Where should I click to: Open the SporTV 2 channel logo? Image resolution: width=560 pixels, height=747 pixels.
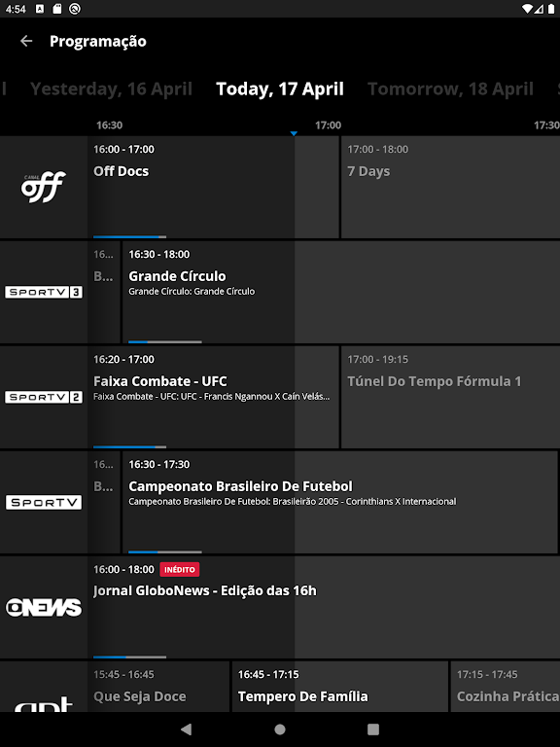44,397
